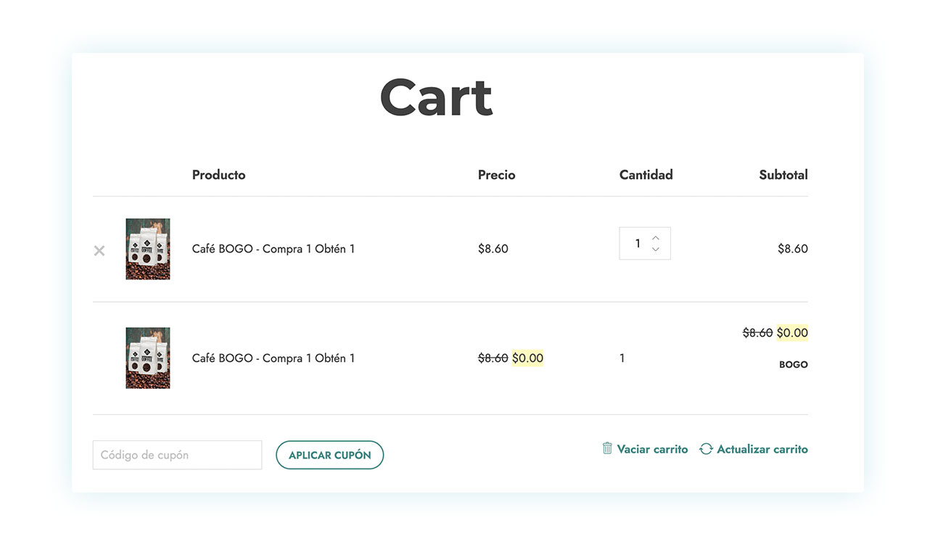
Task: Click the highlighted $0.00 in Precio column
Action: [x=527, y=358]
